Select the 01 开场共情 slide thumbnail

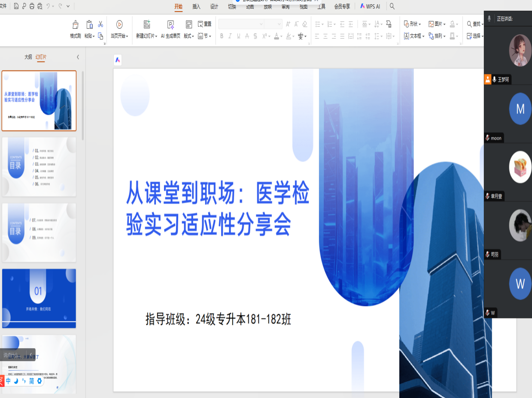click(39, 298)
